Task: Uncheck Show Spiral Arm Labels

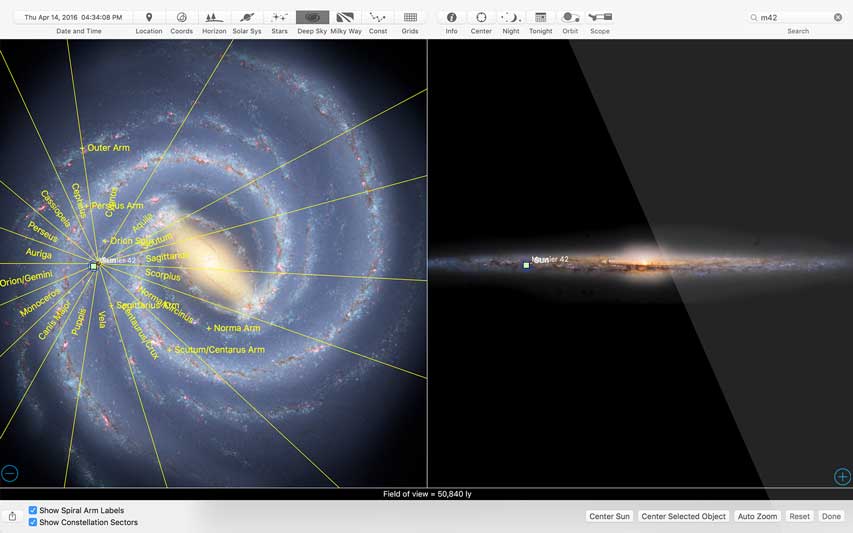Action: coord(33,510)
